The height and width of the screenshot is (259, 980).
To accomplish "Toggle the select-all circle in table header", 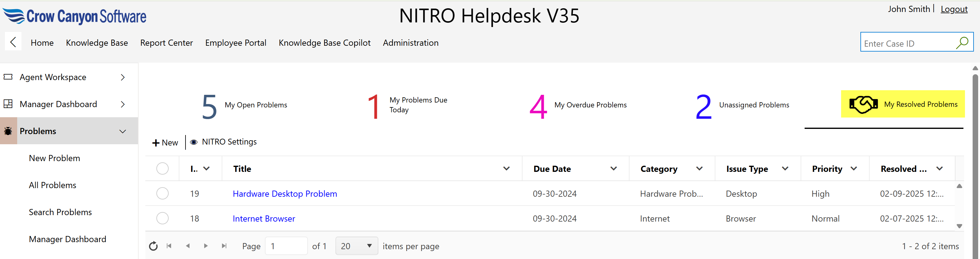I will pos(163,168).
